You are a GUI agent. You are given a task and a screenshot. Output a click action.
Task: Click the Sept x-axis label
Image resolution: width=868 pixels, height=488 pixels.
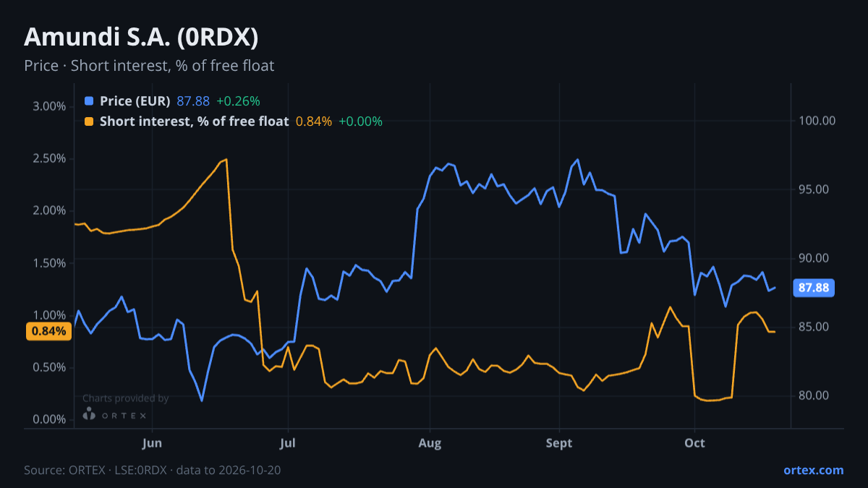(x=559, y=442)
